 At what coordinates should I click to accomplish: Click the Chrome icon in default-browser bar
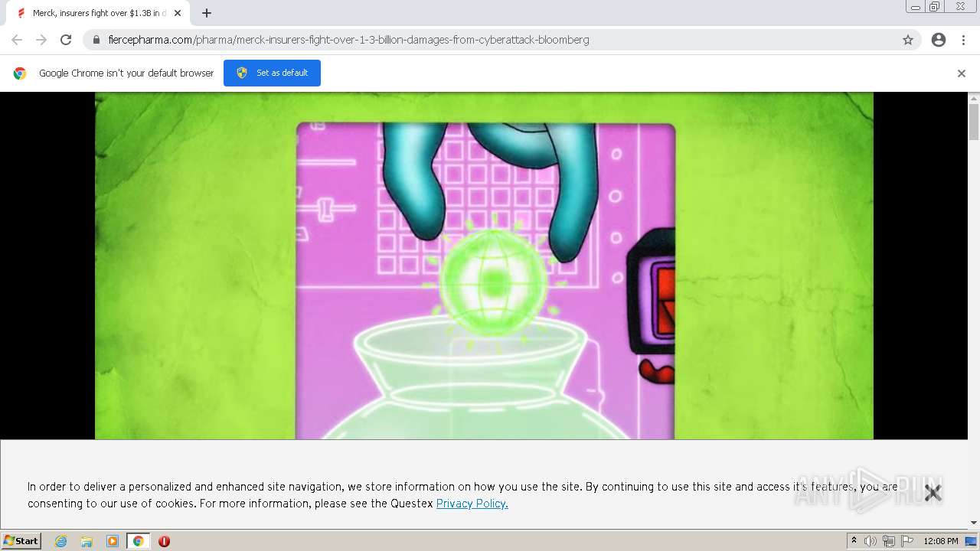coord(20,73)
